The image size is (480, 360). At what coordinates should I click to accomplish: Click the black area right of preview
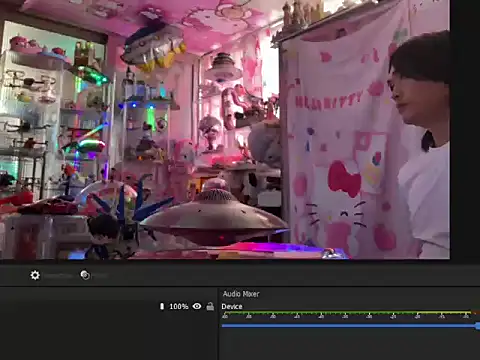tap(465, 129)
